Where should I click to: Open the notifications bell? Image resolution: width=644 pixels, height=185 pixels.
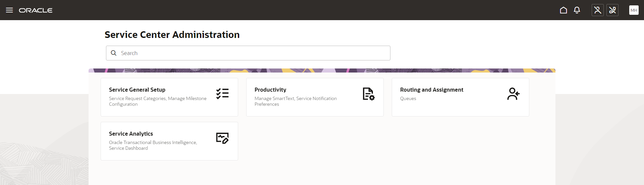click(x=577, y=10)
